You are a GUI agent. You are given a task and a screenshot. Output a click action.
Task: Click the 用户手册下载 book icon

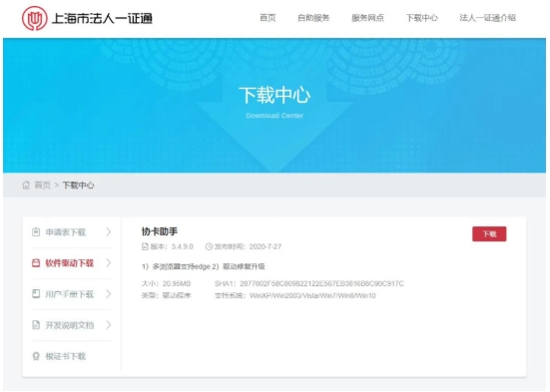click(36, 294)
